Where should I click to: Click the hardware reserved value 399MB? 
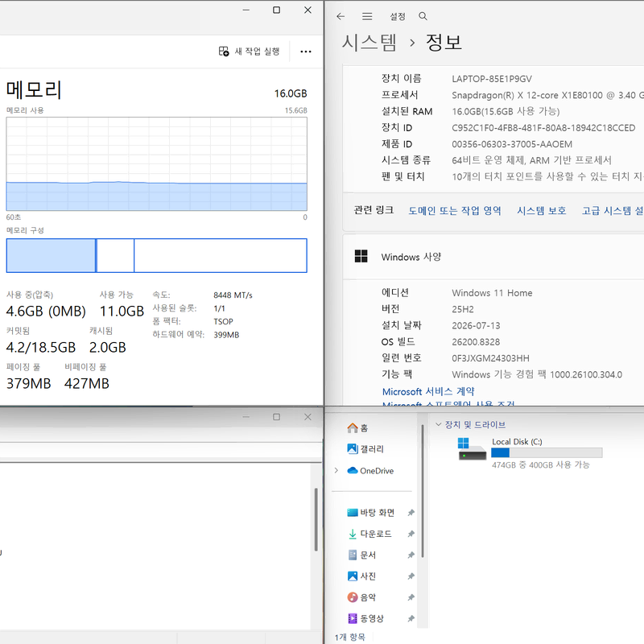point(226,335)
